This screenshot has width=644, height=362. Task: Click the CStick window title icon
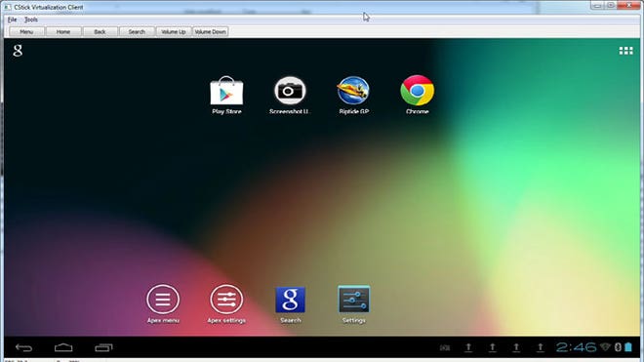click(x=8, y=7)
